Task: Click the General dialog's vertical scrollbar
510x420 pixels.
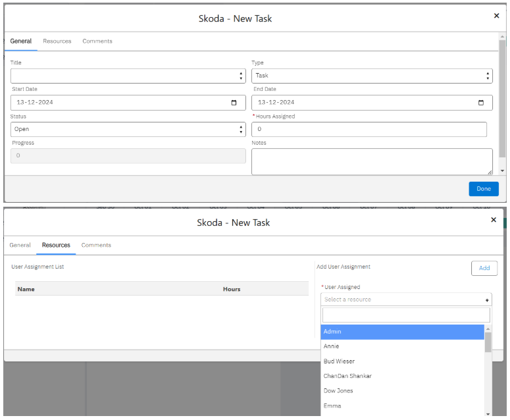Action: point(502,97)
